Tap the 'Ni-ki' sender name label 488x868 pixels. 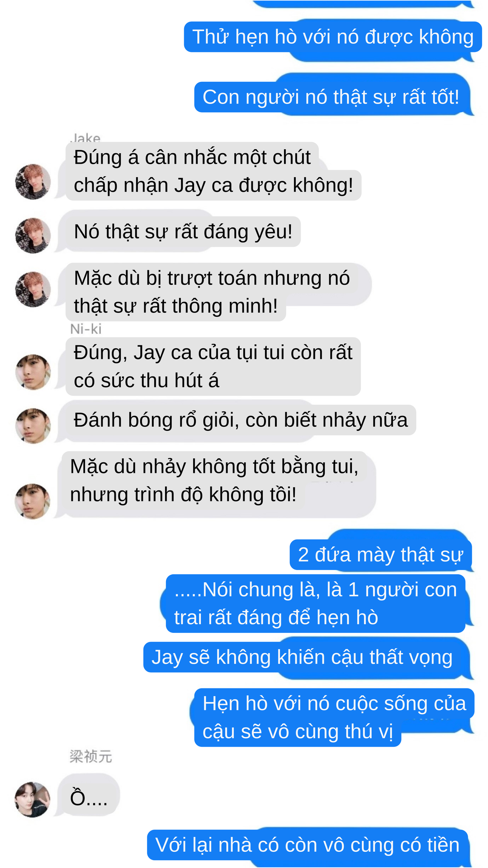pyautogui.click(x=86, y=329)
